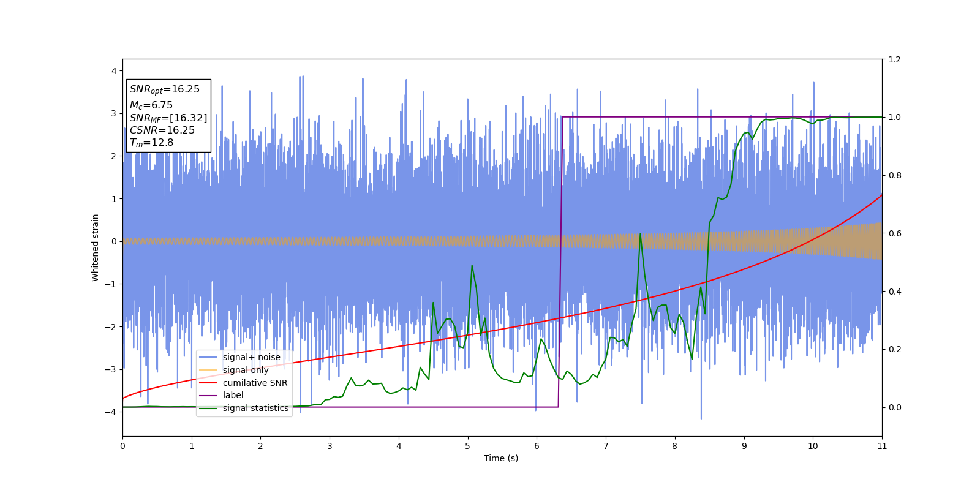Click the purple label step rising near 6.3 s

point(560,262)
